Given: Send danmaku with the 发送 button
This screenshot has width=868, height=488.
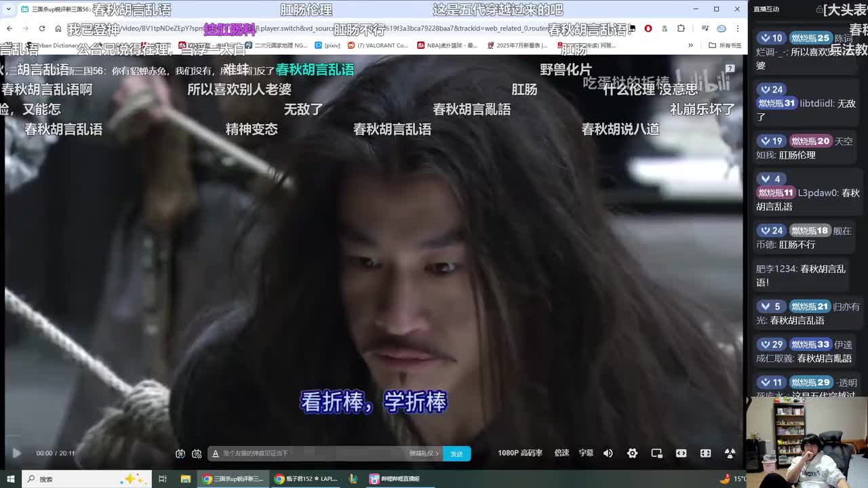Looking at the screenshot, I should pyautogui.click(x=457, y=453).
